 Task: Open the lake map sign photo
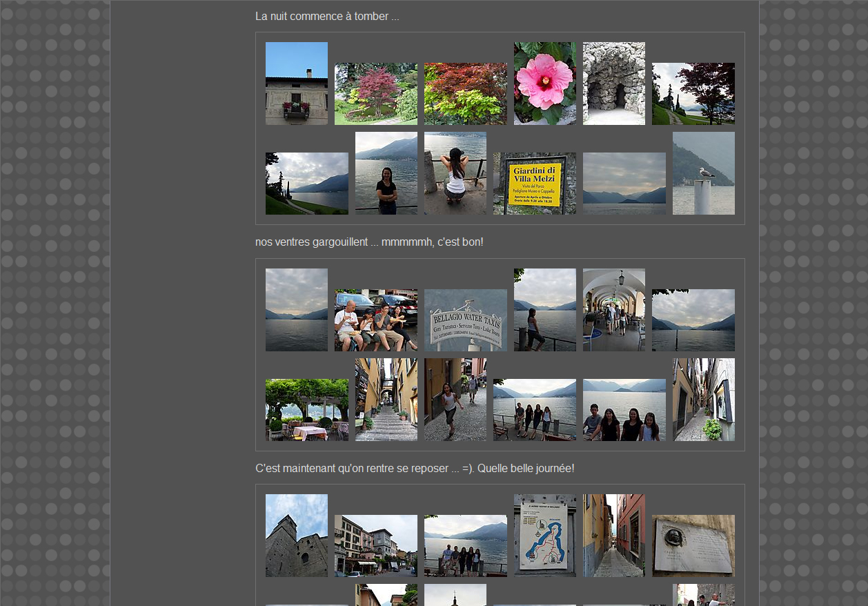click(x=544, y=536)
